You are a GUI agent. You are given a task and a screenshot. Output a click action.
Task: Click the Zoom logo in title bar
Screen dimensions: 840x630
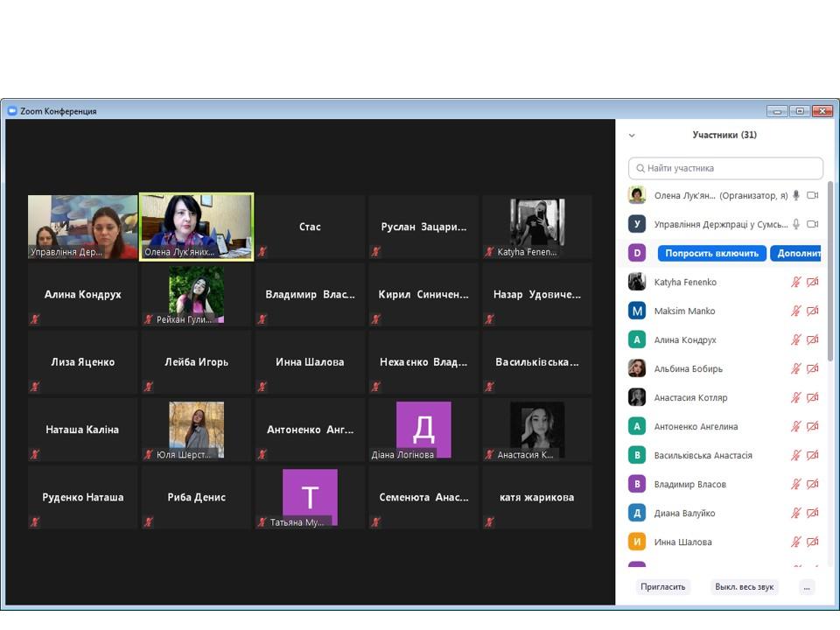(x=12, y=111)
